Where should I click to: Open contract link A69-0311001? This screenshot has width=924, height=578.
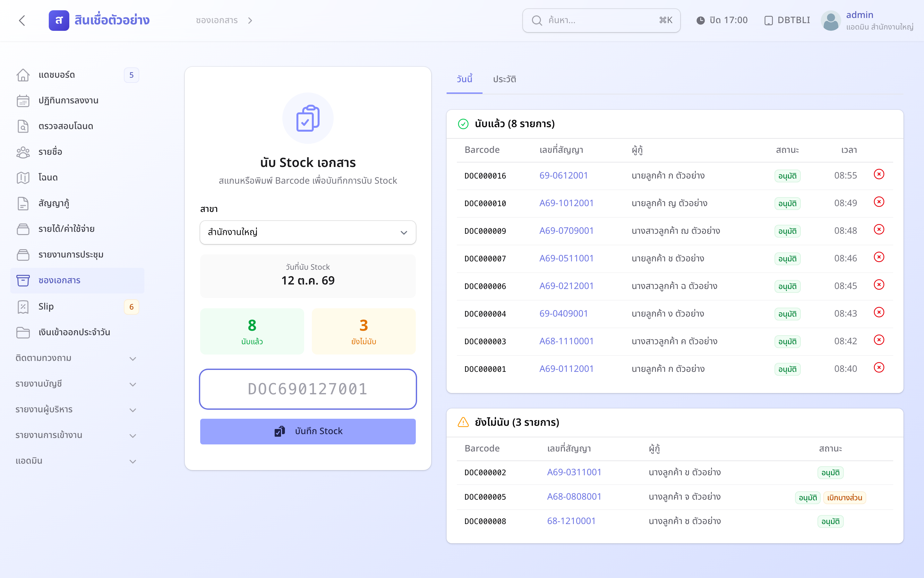pos(574,472)
